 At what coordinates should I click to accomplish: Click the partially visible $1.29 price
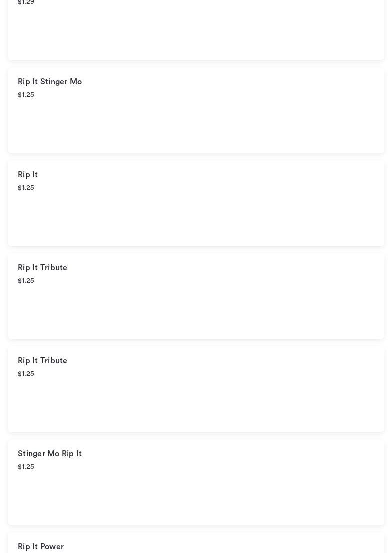(x=26, y=2)
